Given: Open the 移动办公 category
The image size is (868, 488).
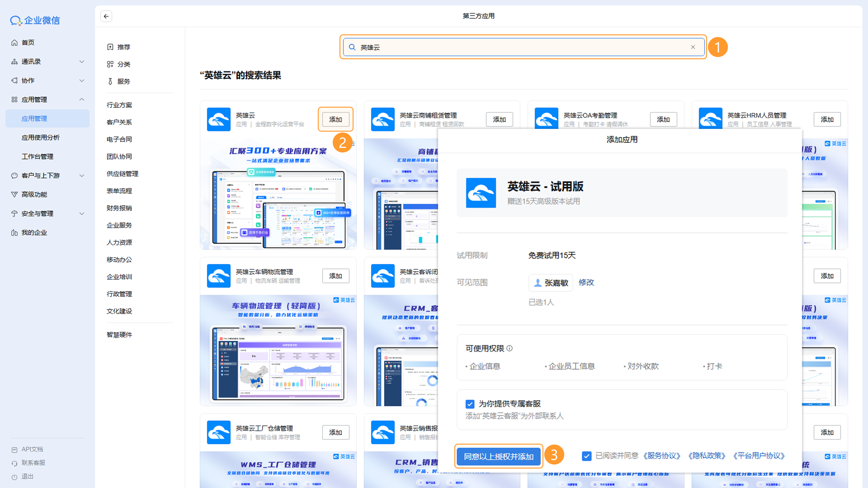Looking at the screenshot, I should point(119,260).
